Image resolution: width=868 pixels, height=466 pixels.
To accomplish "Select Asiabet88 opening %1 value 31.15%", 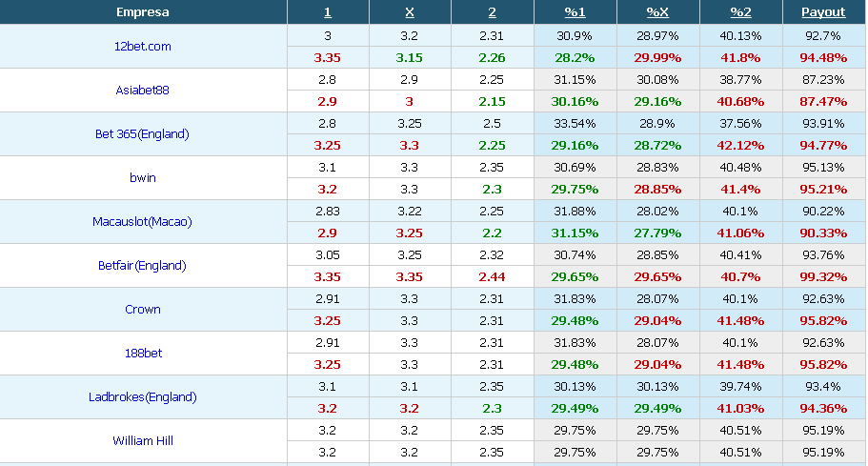I will coord(575,80).
